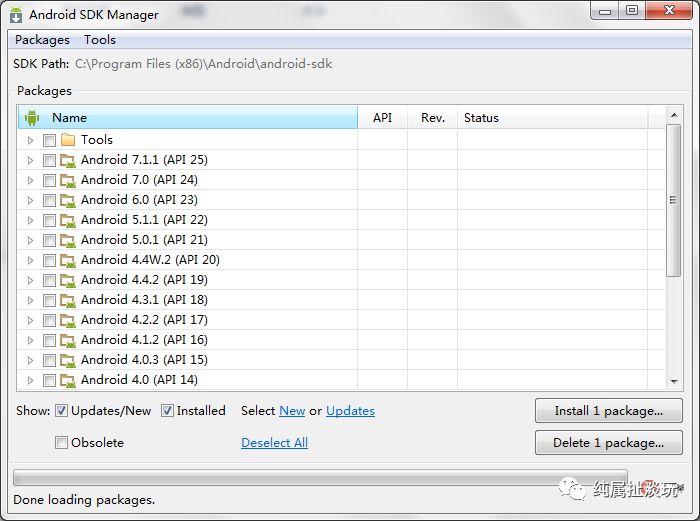Click the Android robot icon in Name header
Viewport: 700px width, 521px height.
pos(32,118)
